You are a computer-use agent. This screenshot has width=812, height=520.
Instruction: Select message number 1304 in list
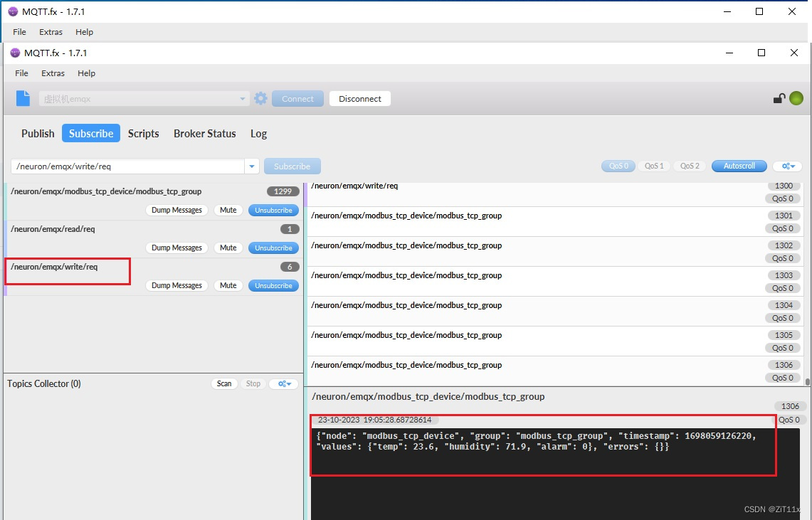coord(555,312)
